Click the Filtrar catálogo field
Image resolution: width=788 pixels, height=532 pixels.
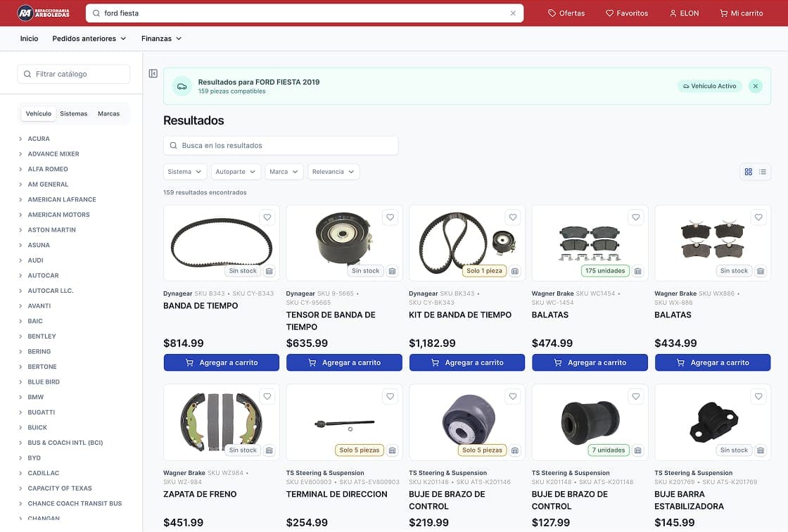pos(74,74)
